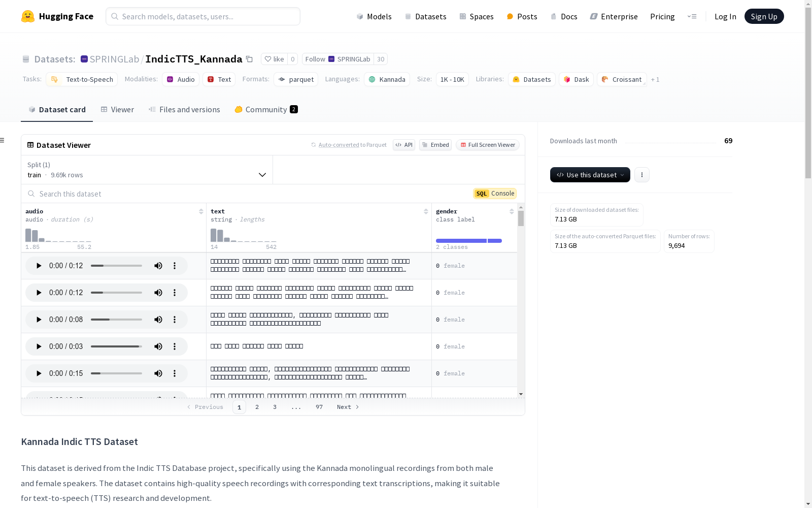Mute the second 0:12 audio row
Screen dimensions: 812x508
point(158,293)
